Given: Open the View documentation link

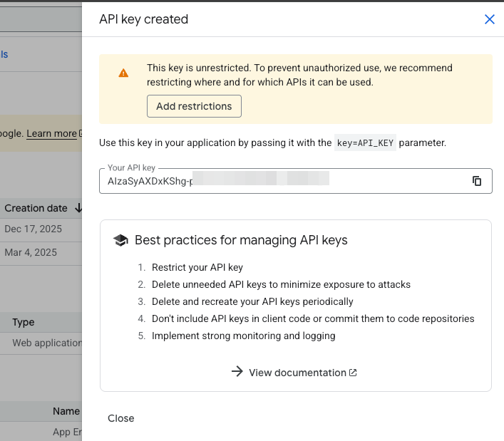Looking at the screenshot, I should pyautogui.click(x=297, y=373).
